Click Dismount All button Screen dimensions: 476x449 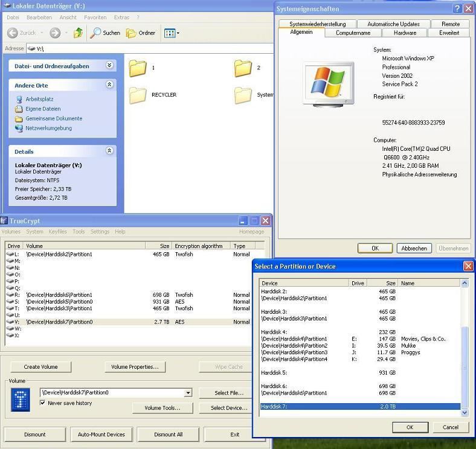tap(168, 435)
